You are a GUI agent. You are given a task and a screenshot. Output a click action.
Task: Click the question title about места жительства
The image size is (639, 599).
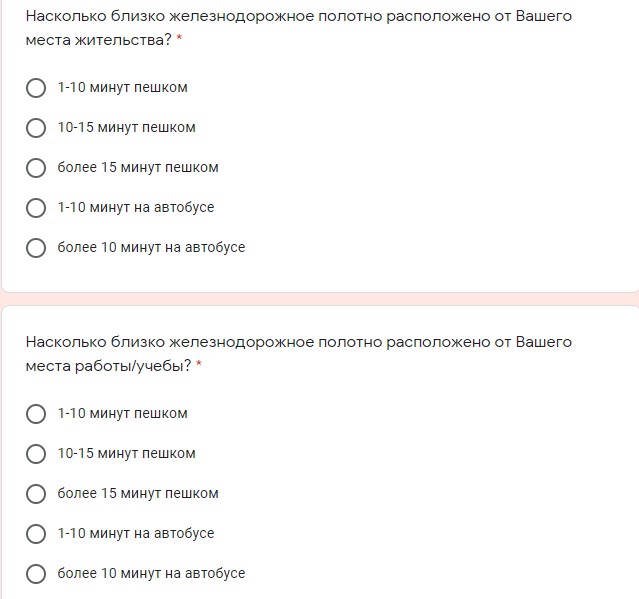tap(299, 28)
